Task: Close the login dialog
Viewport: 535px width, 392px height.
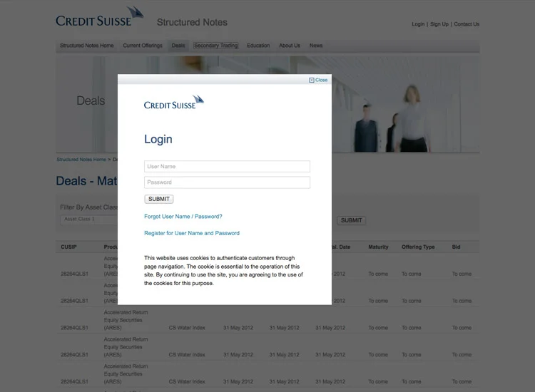Action: (318, 80)
